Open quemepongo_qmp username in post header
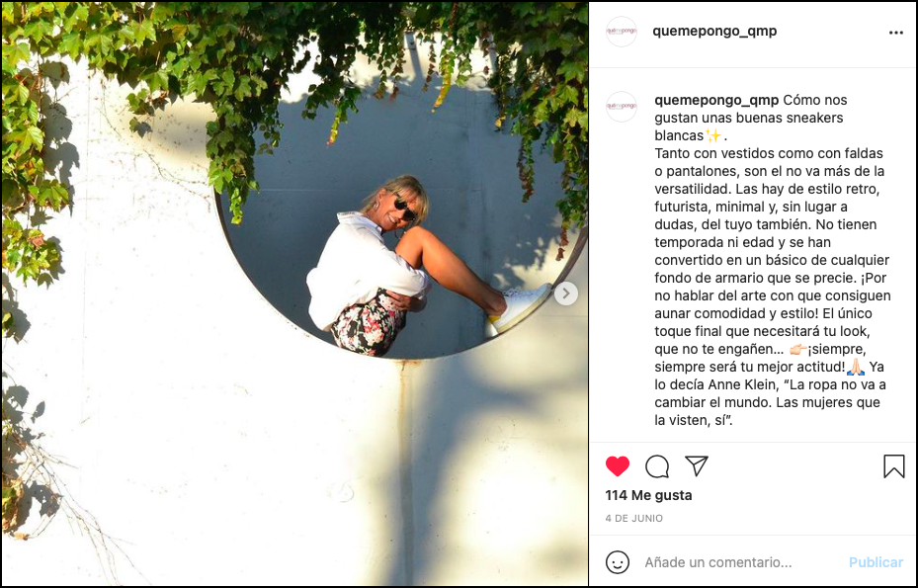Viewport: 918px width, 588px height. coord(714,31)
